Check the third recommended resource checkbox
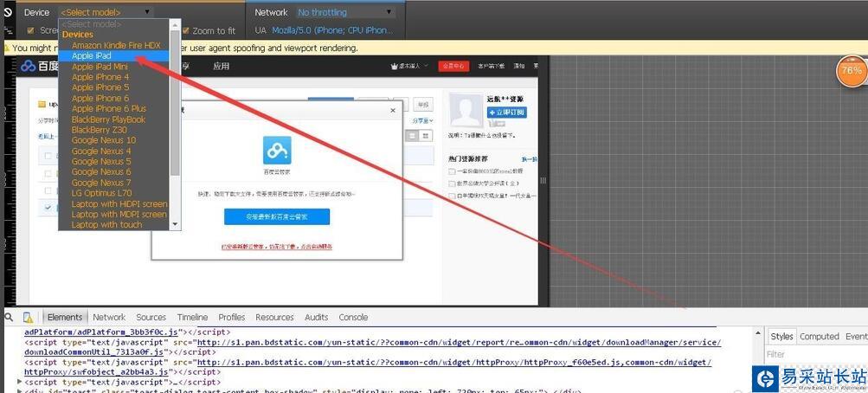The height and width of the screenshot is (393, 868). (x=453, y=196)
